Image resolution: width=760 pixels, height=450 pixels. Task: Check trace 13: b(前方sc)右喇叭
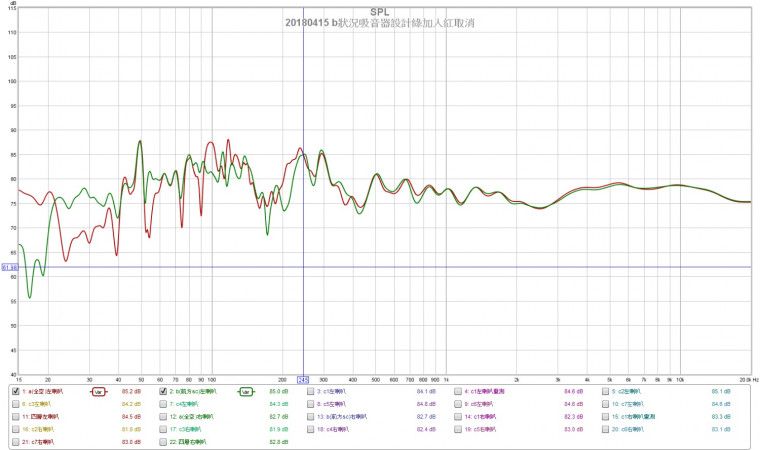tap(311, 417)
